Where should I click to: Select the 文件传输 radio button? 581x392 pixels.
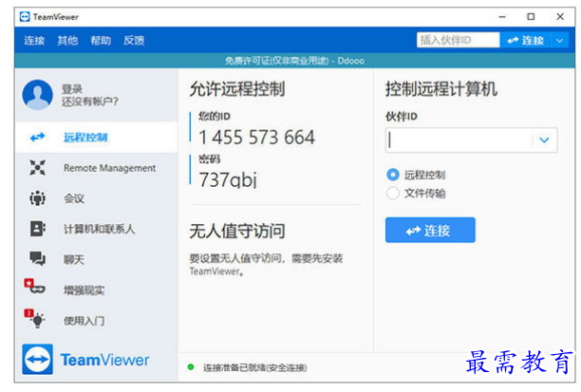click(393, 193)
